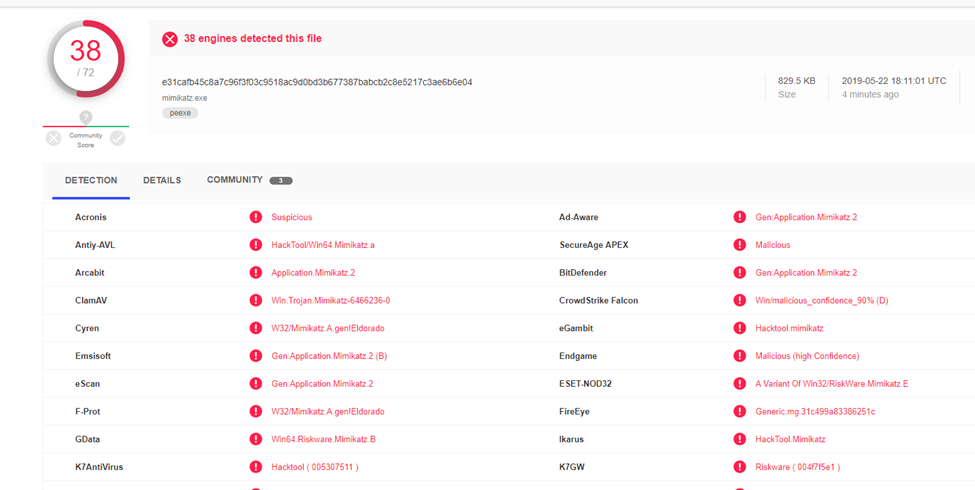
Task: Click the ESET-NOD32 engine name
Action: click(x=586, y=384)
